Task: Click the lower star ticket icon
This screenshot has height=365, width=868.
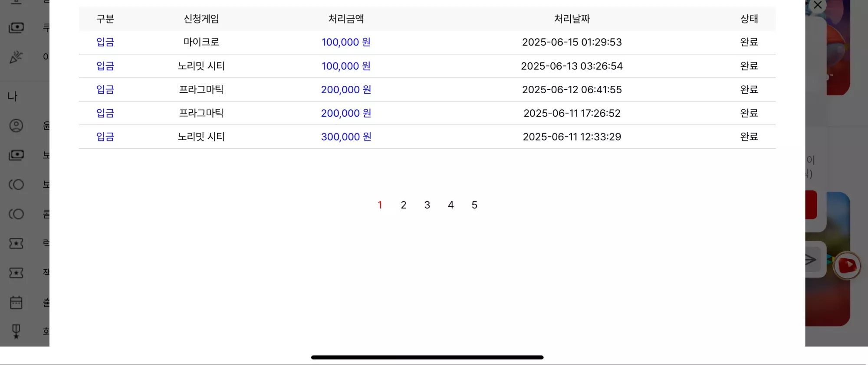Action: tap(16, 273)
